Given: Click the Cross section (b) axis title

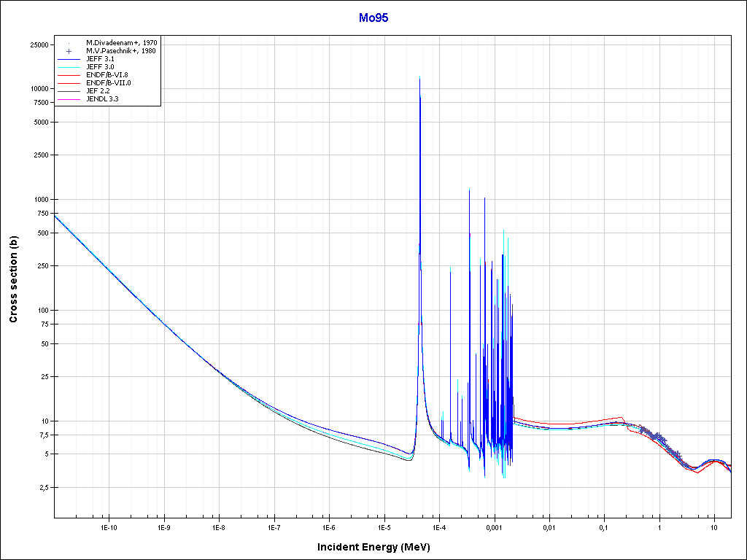Looking at the screenshot, I should click(x=13, y=280).
